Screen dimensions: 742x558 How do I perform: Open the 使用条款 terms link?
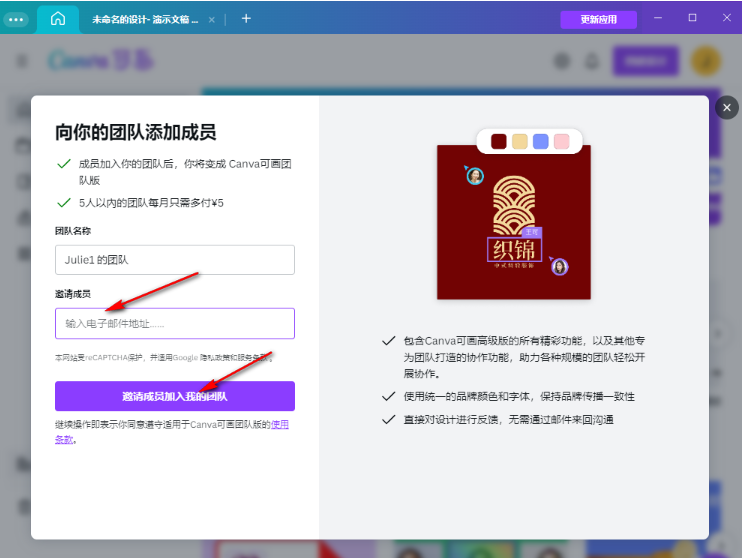tap(279, 425)
